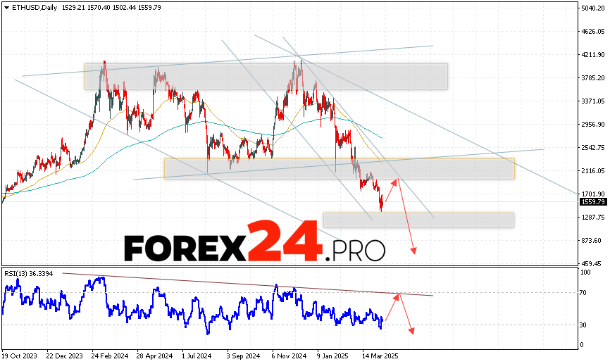The width and height of the screenshot is (610, 364).
Task: Select the upper gray resistance zone rectangle
Action: tap(266, 77)
